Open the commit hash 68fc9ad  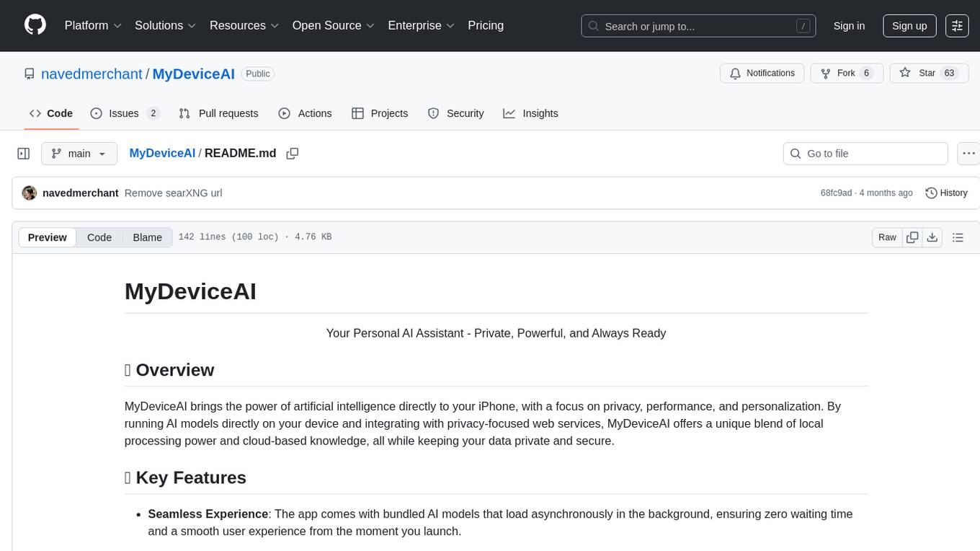[836, 193]
